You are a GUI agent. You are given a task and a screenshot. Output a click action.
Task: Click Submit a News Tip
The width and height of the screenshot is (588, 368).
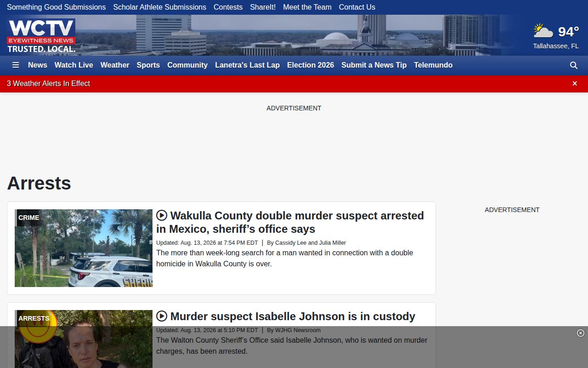click(374, 65)
